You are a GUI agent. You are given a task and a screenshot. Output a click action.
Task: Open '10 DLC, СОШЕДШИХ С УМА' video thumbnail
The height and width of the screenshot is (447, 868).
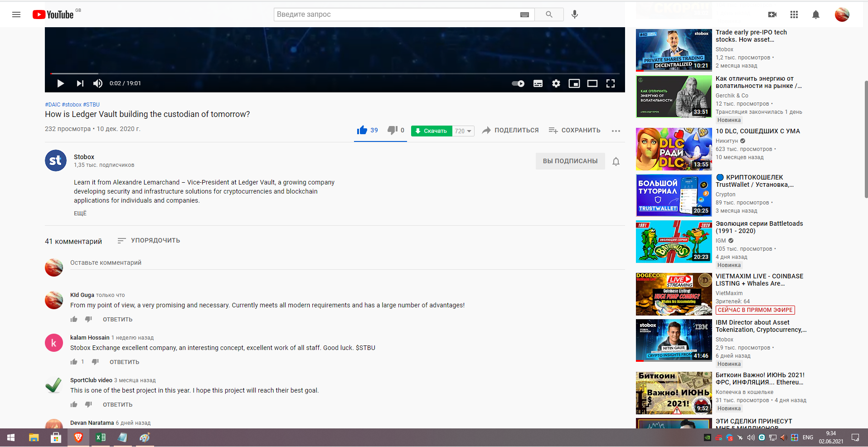[x=674, y=149]
